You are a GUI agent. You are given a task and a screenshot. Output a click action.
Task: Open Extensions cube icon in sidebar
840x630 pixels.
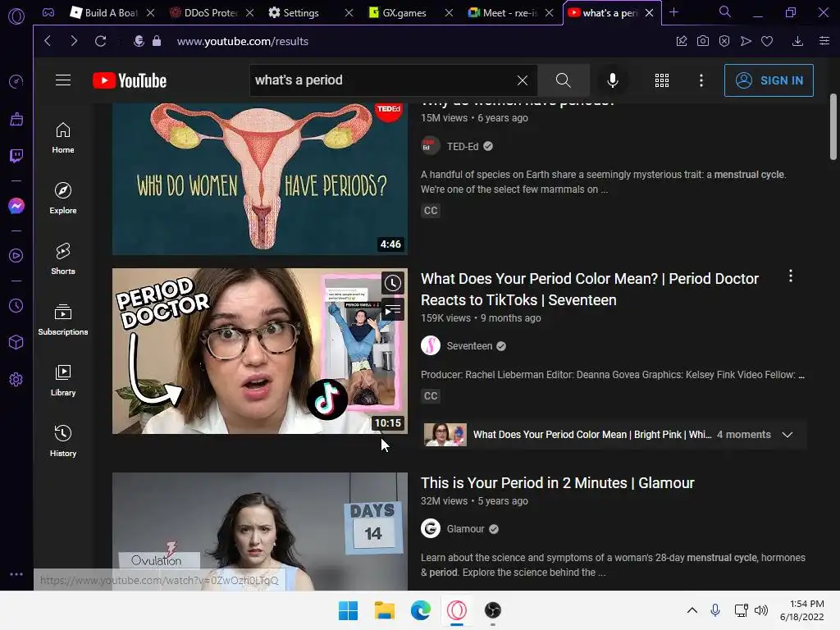[16, 342]
